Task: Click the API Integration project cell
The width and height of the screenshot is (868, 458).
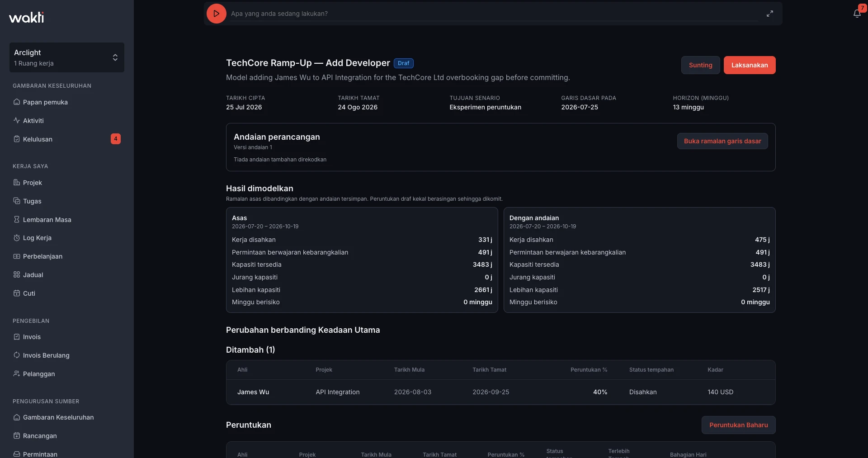Action: tap(338, 392)
